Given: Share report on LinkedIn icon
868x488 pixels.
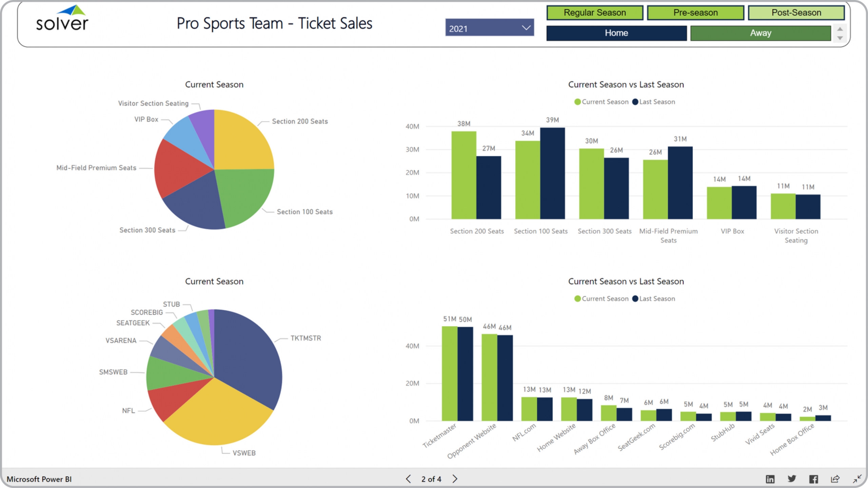Looking at the screenshot, I should pyautogui.click(x=770, y=479).
